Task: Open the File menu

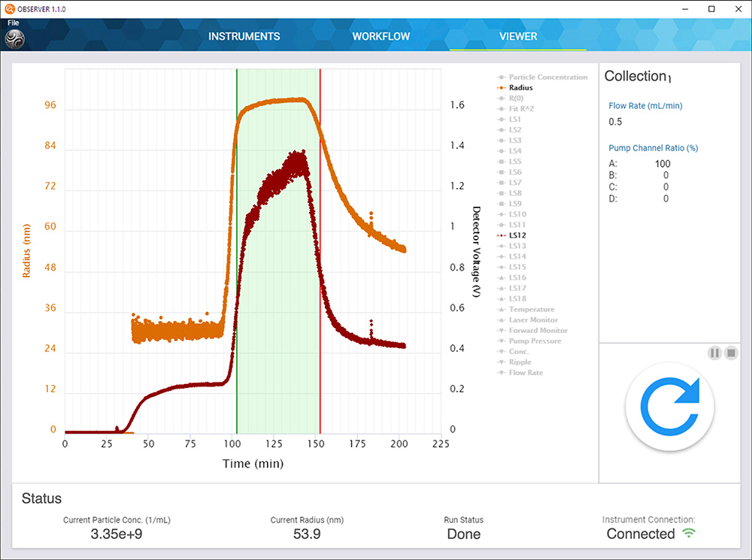Action: (14, 23)
